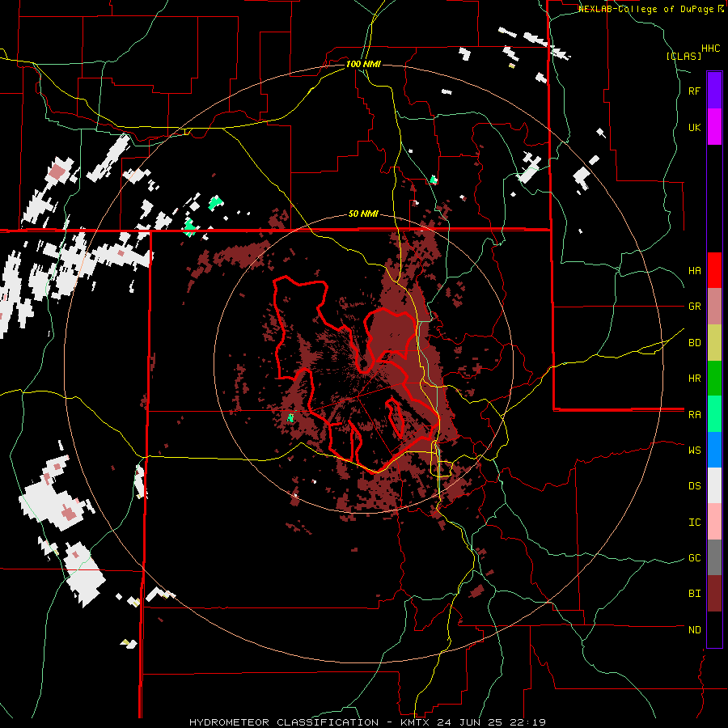The width and height of the screenshot is (728, 728).
Task: Click the HR legend label
Action: (694, 379)
